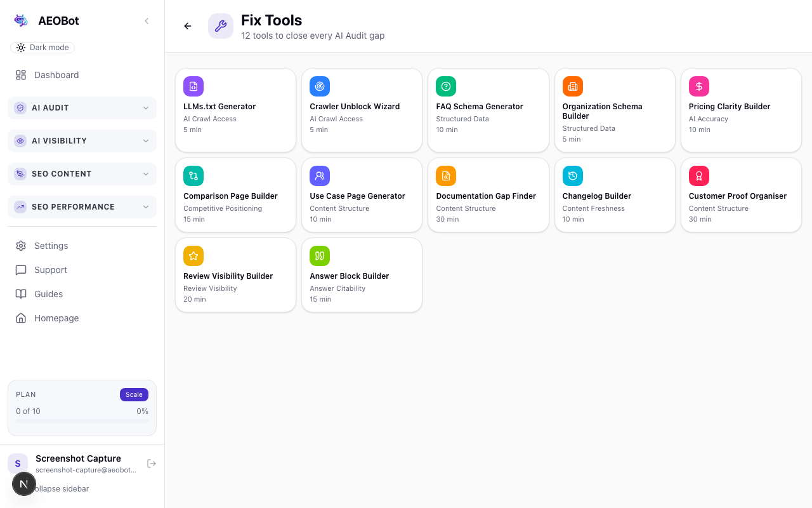Click "12 tools to close every AI Audit gap" subtitle

pos(313,36)
